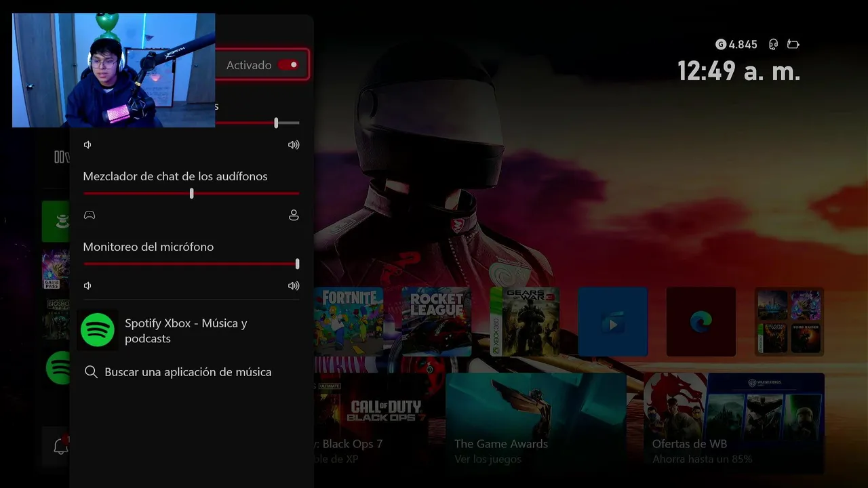Click the 12:49 a. m. clock
Screen dimensions: 868x488
(x=739, y=70)
